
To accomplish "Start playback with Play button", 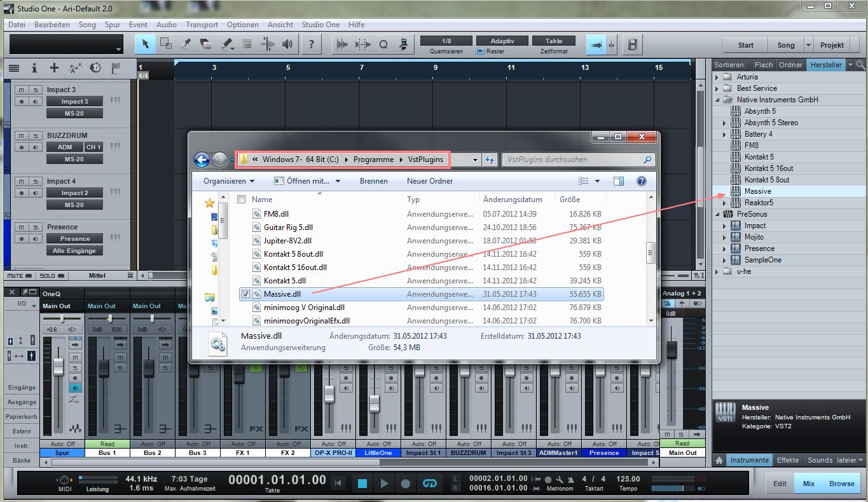I will tap(383, 484).
